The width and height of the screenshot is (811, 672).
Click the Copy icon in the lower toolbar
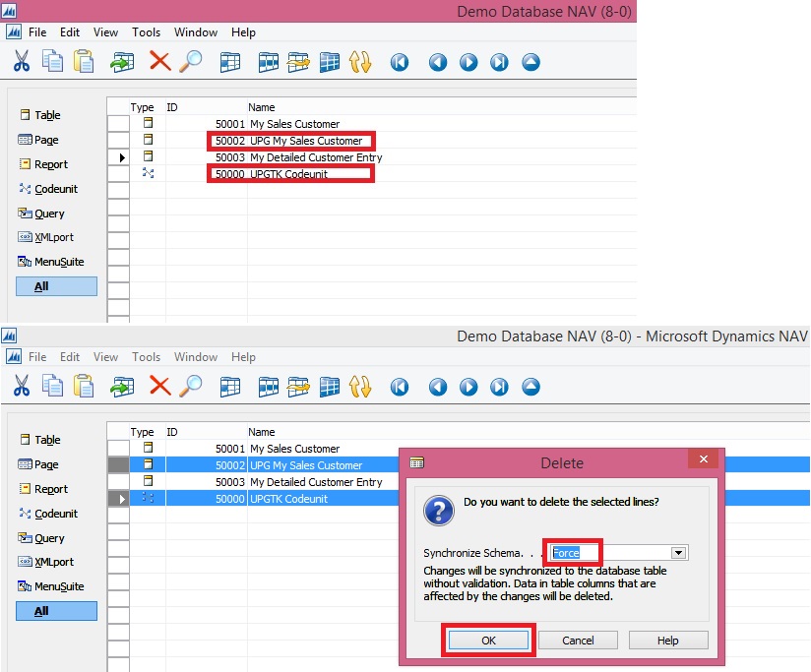click(52, 387)
